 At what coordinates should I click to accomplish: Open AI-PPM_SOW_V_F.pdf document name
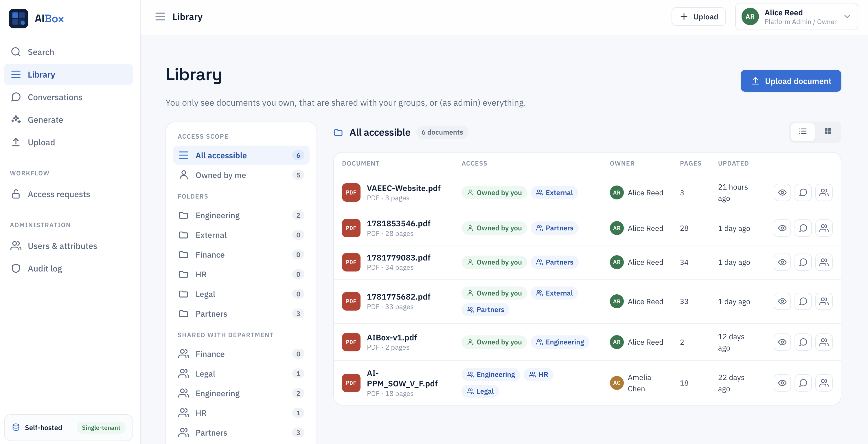(402, 378)
